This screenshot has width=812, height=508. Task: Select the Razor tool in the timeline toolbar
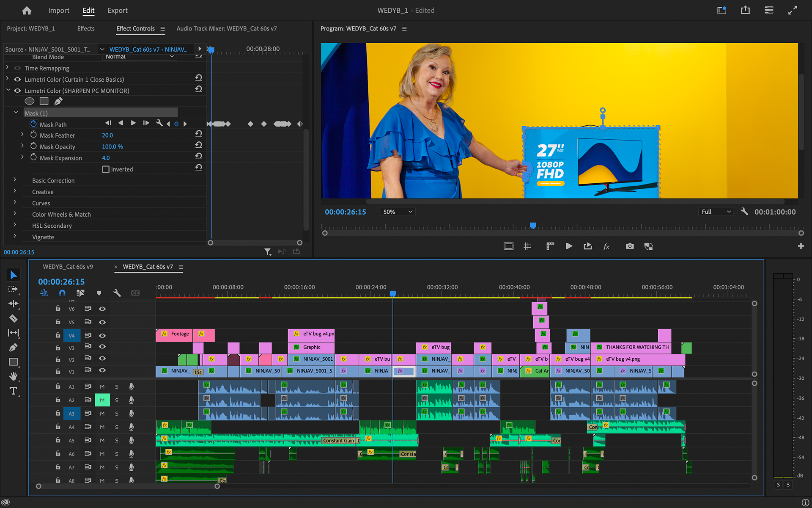click(x=13, y=318)
